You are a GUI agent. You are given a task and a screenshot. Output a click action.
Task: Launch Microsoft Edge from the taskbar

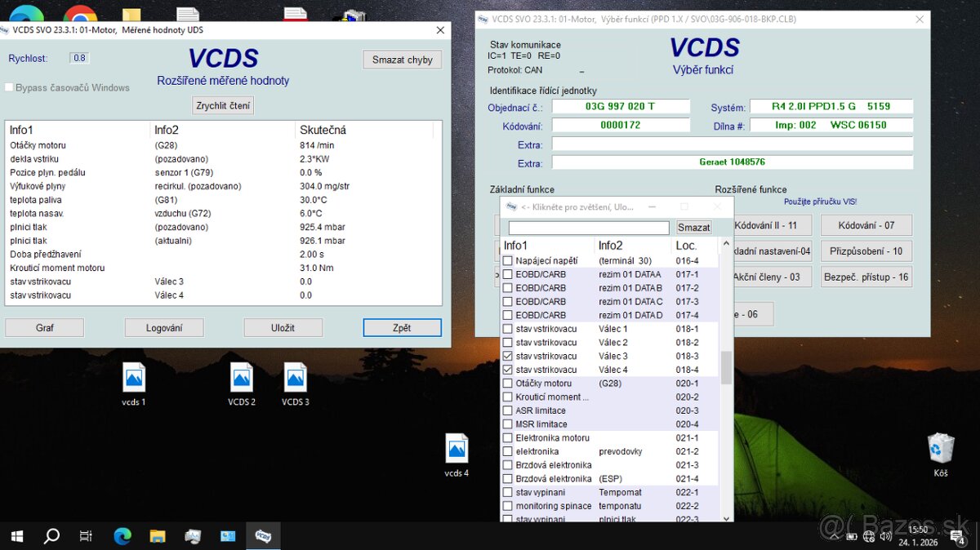click(122, 536)
